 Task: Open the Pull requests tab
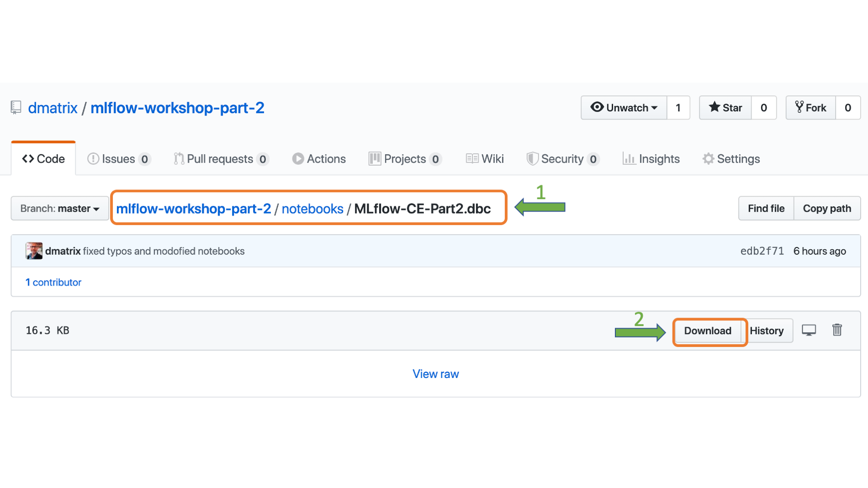tap(221, 159)
